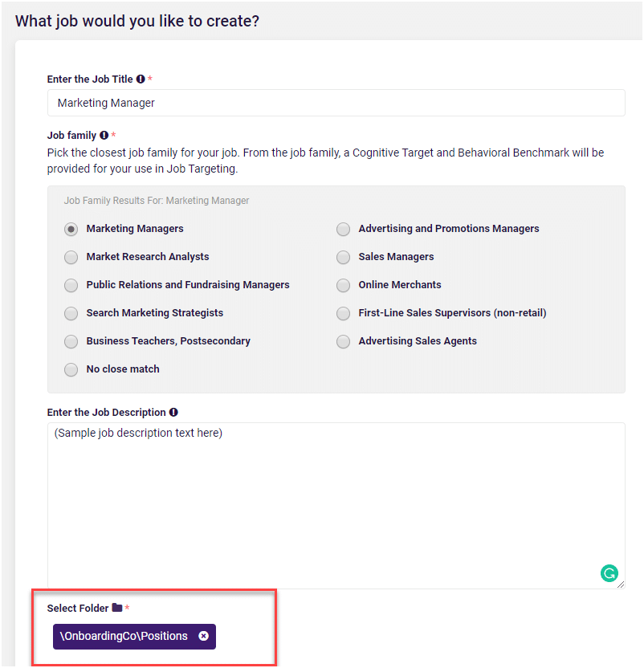Viewport: 644px width, 668px height.
Task: Select Search Marketing Strategists option
Action: (x=71, y=314)
